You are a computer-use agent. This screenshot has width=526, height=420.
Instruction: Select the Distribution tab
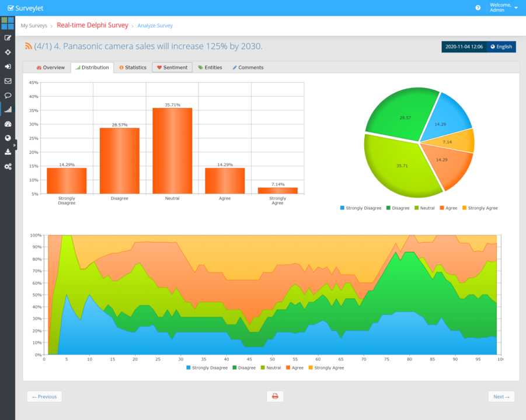[92, 67]
